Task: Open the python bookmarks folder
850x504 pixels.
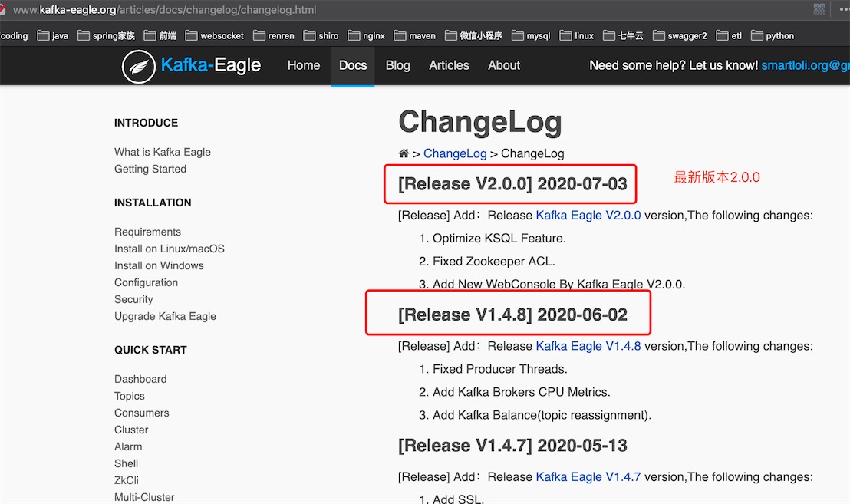Action: click(x=773, y=36)
